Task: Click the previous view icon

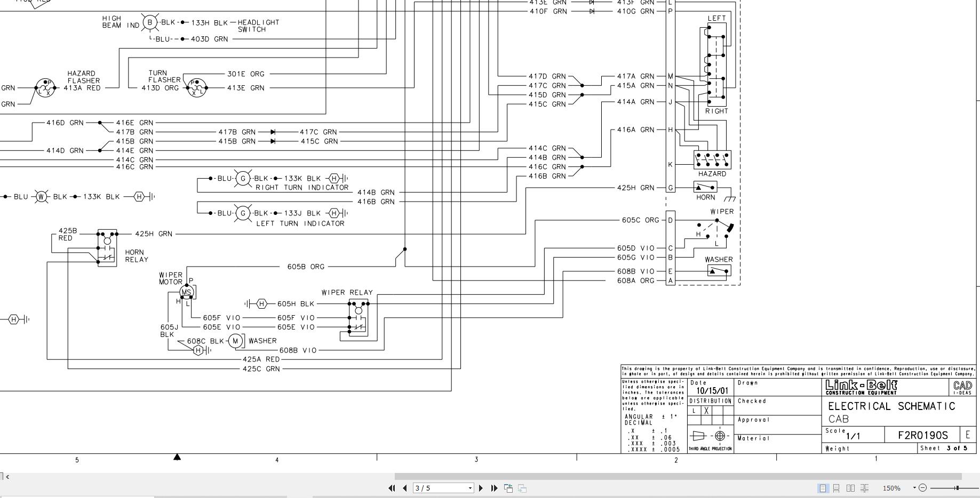Action: pyautogui.click(x=508, y=488)
